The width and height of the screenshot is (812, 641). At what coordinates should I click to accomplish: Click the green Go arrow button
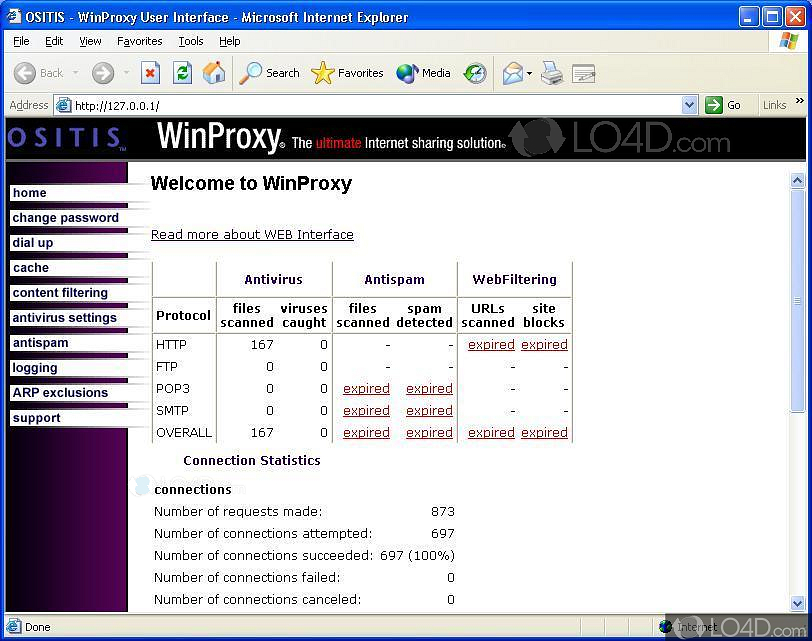click(714, 105)
